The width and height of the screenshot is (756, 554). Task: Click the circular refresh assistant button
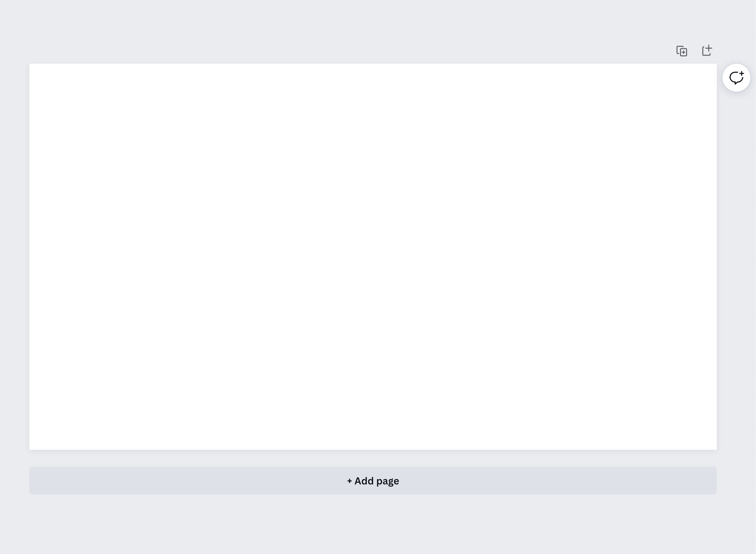click(x=736, y=77)
